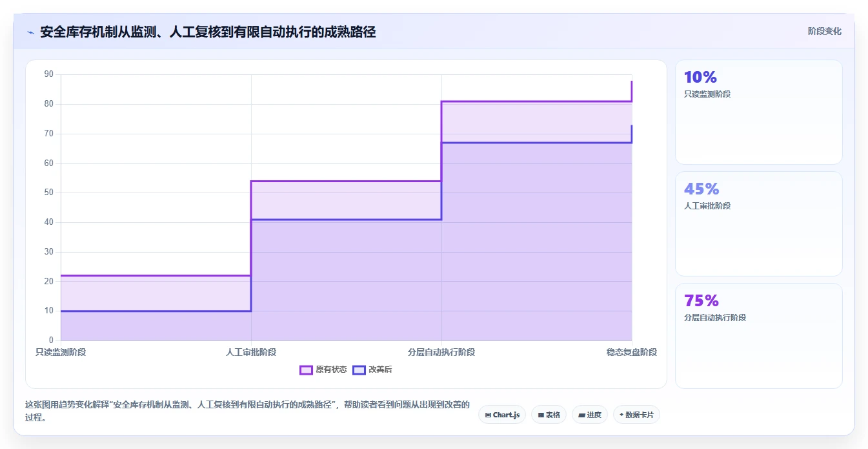The image size is (868, 449).
Task: Click the 阶段变化 label in header
Action: [x=824, y=31]
